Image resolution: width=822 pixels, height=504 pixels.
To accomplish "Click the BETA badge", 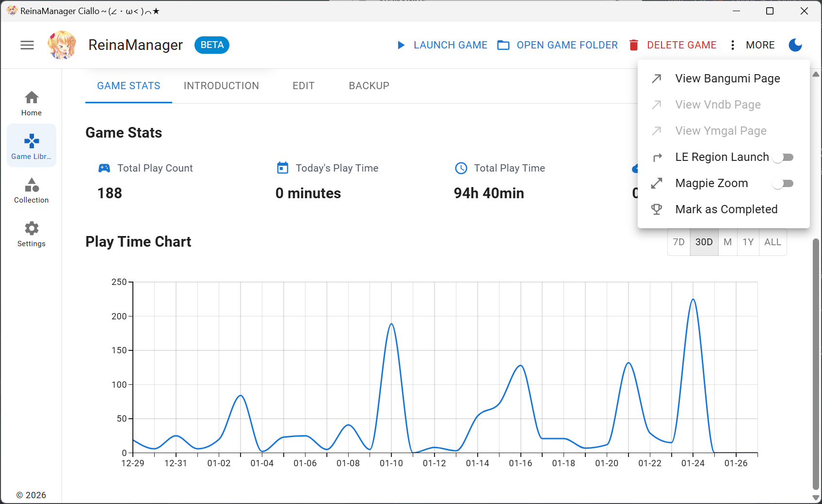I will point(212,45).
